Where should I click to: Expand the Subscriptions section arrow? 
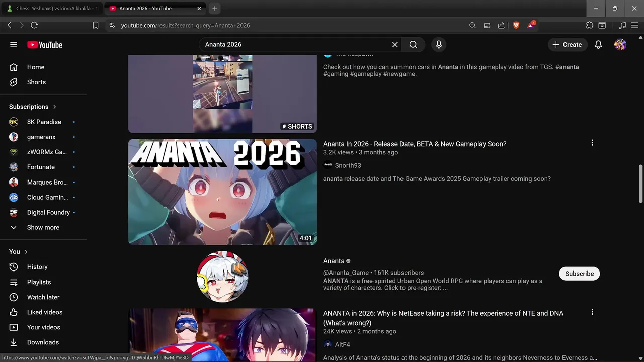[x=55, y=107]
